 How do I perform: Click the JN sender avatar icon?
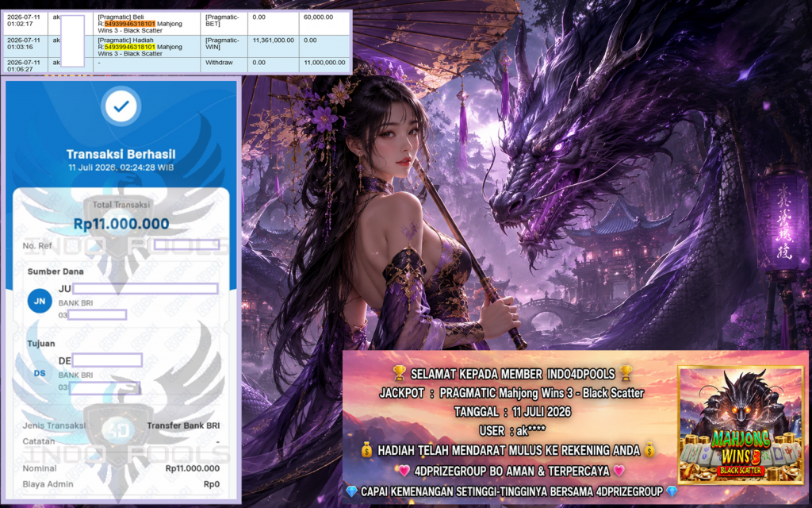(40, 301)
